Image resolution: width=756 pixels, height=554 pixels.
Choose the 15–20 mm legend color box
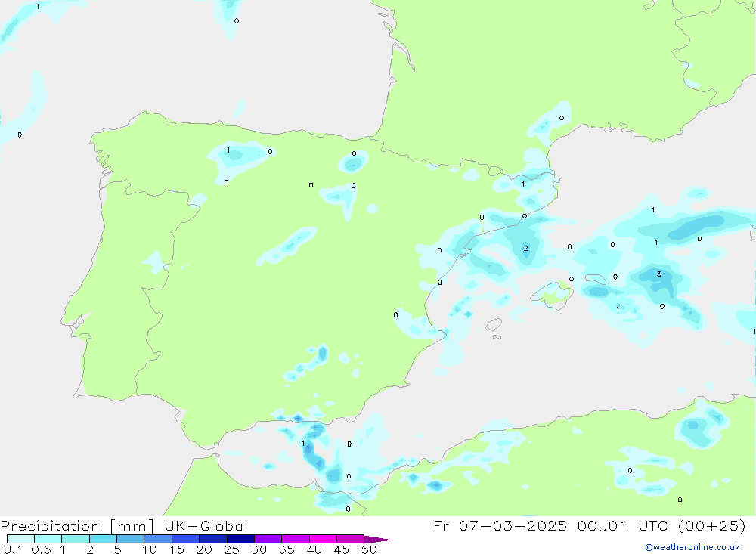coord(186,539)
